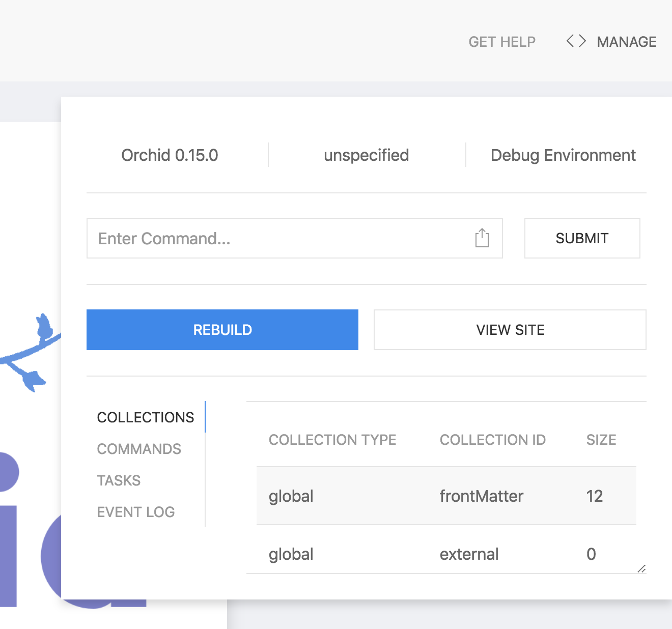Screen dimensions: 672x629
Task: Click the COLLECTION TYPE column header
Action: (x=332, y=440)
